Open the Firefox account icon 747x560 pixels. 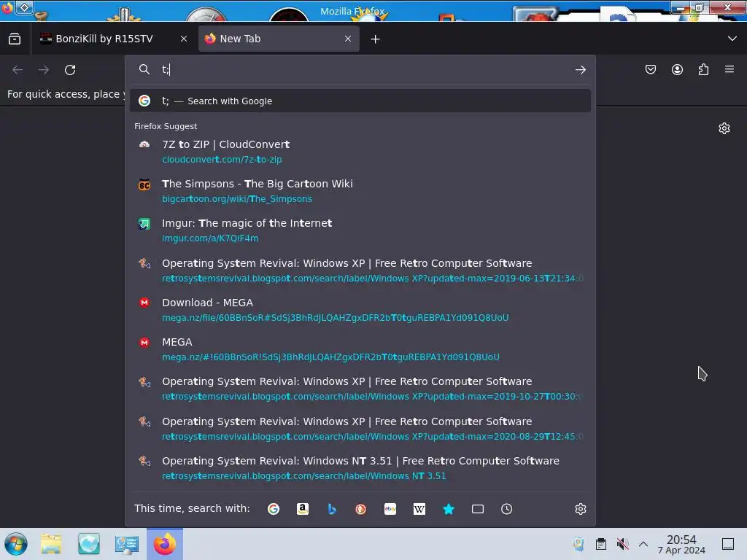pos(677,70)
